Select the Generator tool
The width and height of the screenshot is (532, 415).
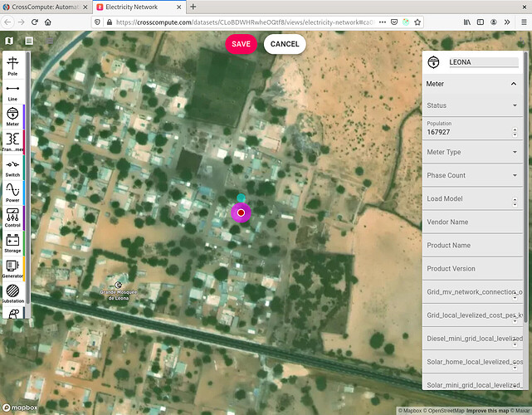12,269
